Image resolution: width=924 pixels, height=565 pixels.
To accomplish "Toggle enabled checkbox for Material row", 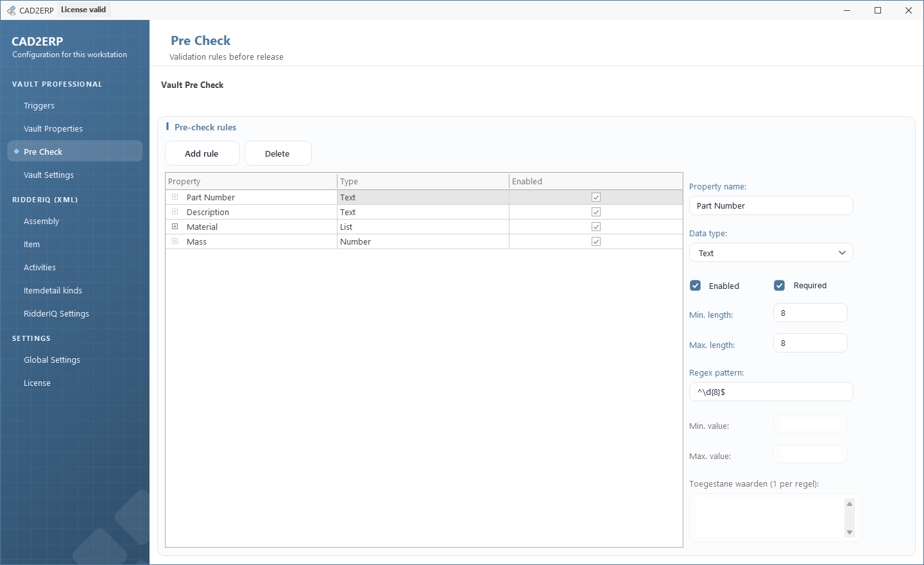I will pyautogui.click(x=596, y=227).
